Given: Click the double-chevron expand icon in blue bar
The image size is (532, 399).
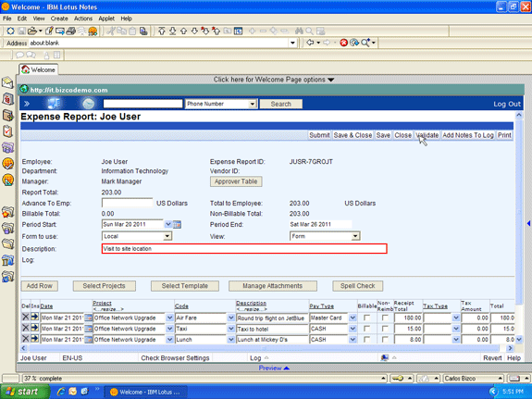Looking at the screenshot, I should coord(27,104).
